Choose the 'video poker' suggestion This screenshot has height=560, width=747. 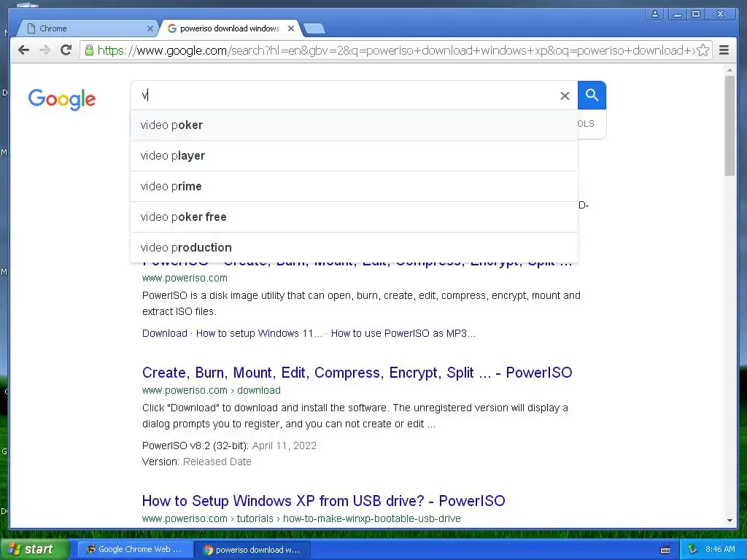[x=354, y=125]
